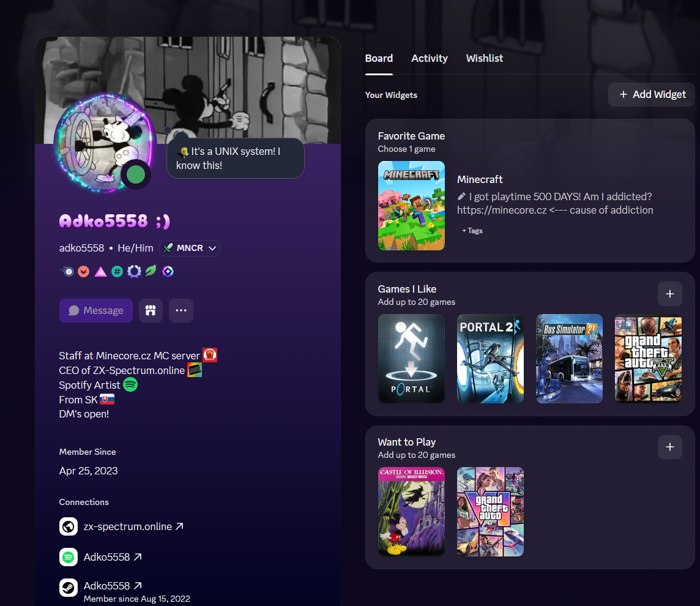Image resolution: width=700 pixels, height=606 pixels.
Task: Click the green Spotify emoji in bio
Action: pyautogui.click(x=130, y=384)
